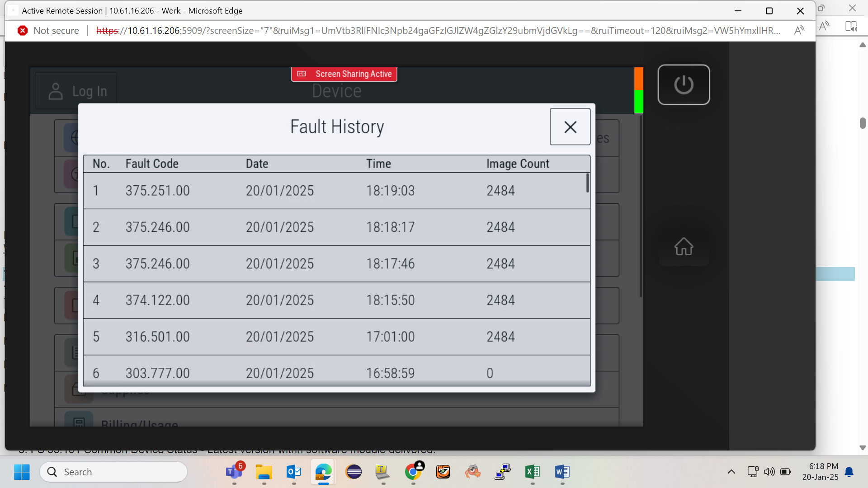Open the Windows Start menu
This screenshot has height=488, width=868.
[22, 472]
